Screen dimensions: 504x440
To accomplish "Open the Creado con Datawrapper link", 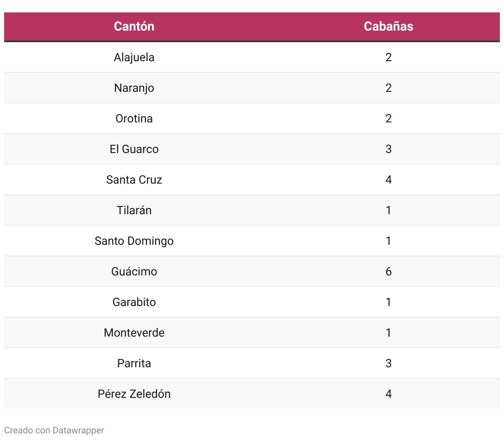I will pos(54,430).
